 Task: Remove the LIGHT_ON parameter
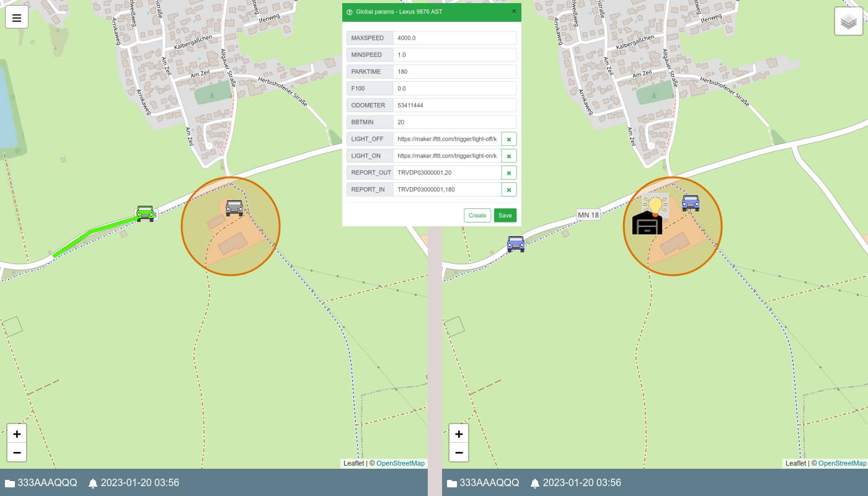pyautogui.click(x=508, y=156)
